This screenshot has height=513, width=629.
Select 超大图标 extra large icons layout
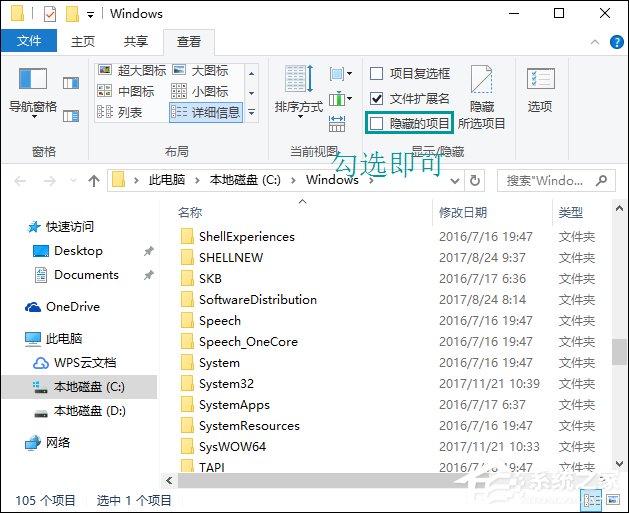point(132,71)
